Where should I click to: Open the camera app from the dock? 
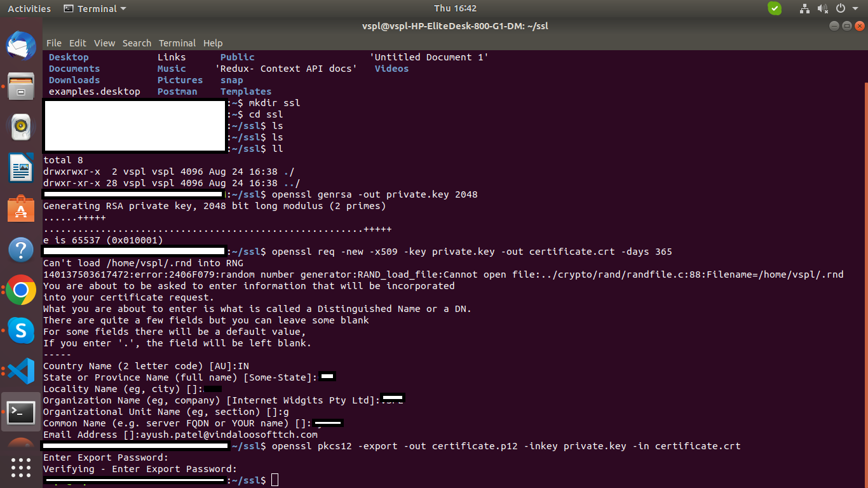21,127
